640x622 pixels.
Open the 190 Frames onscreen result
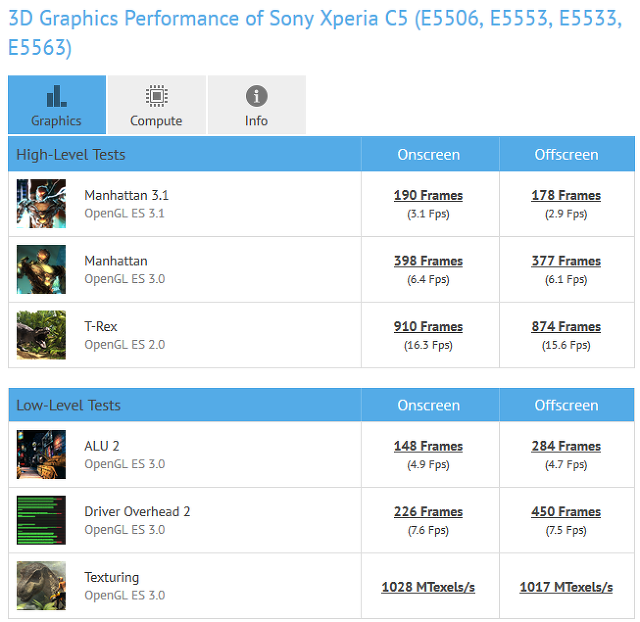[x=428, y=195]
